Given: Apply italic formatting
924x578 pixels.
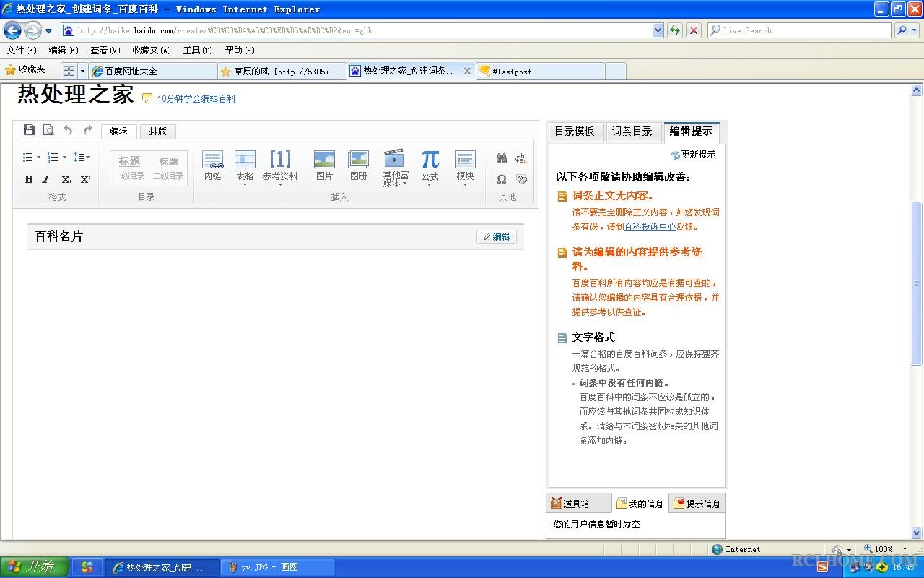Looking at the screenshot, I should [x=46, y=179].
